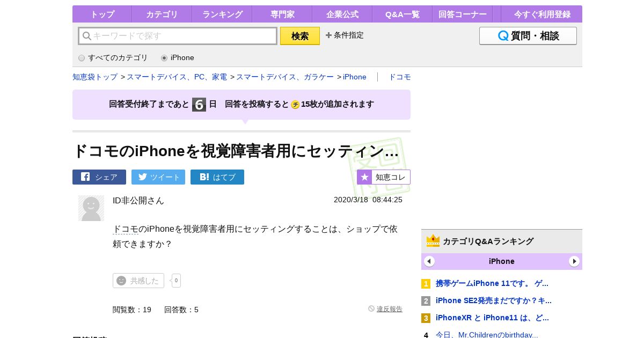Open ranking item 今日、Mr.Childrenのbirthday
This screenshot has width=644, height=338.
487,334
